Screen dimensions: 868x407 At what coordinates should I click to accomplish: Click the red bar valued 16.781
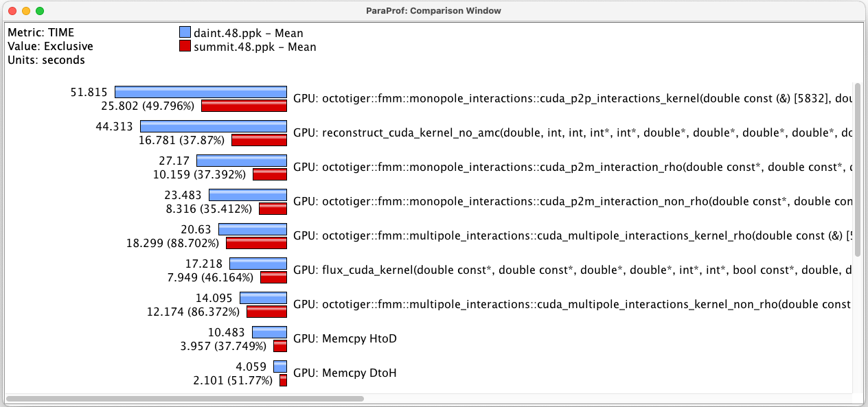259,140
